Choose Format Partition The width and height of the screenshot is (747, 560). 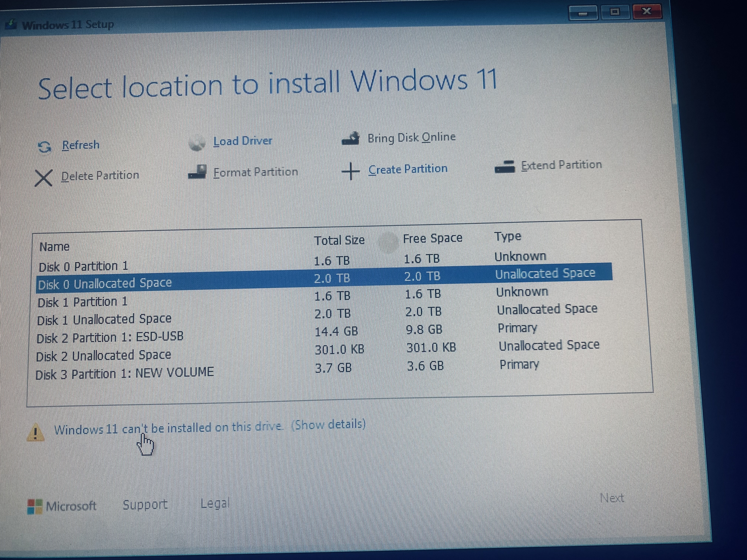click(255, 172)
